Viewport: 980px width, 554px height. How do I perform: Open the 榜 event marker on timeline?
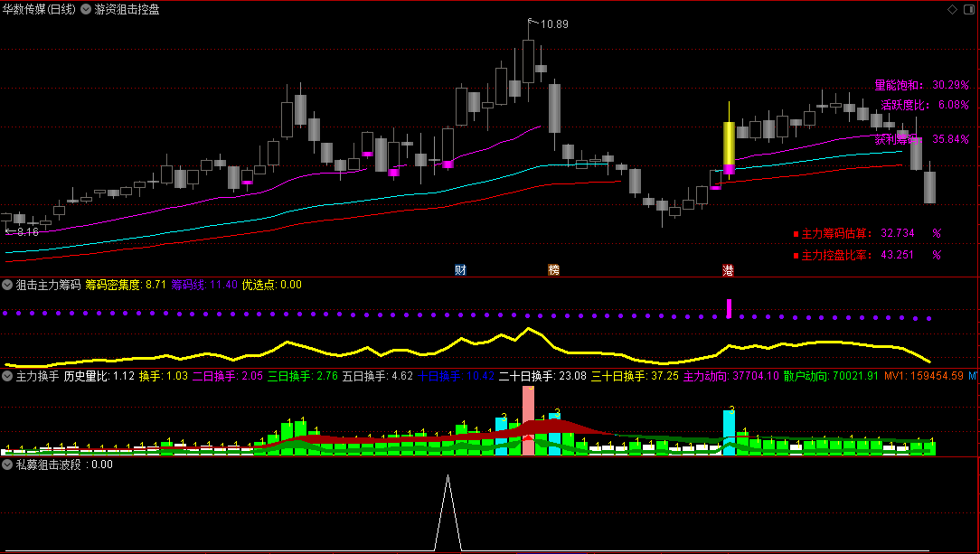pyautogui.click(x=554, y=270)
